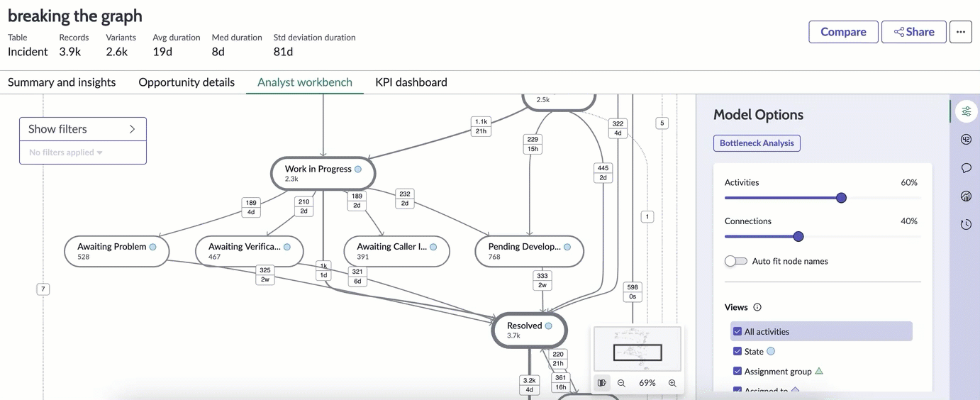
Task: Click the blue dot on Resolved node
Action: click(548, 326)
